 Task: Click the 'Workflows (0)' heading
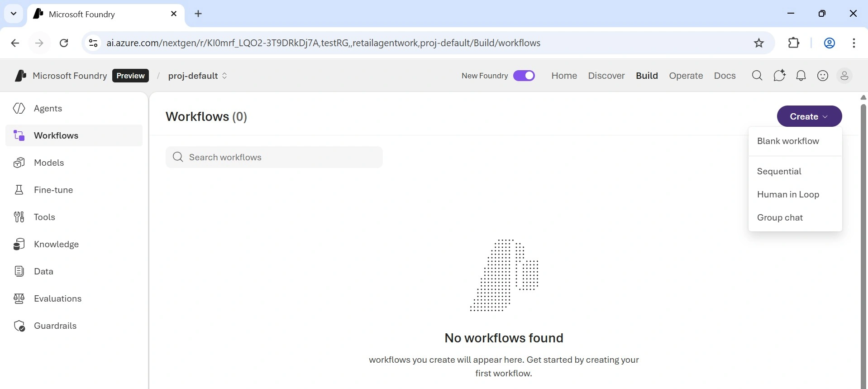pyautogui.click(x=206, y=116)
